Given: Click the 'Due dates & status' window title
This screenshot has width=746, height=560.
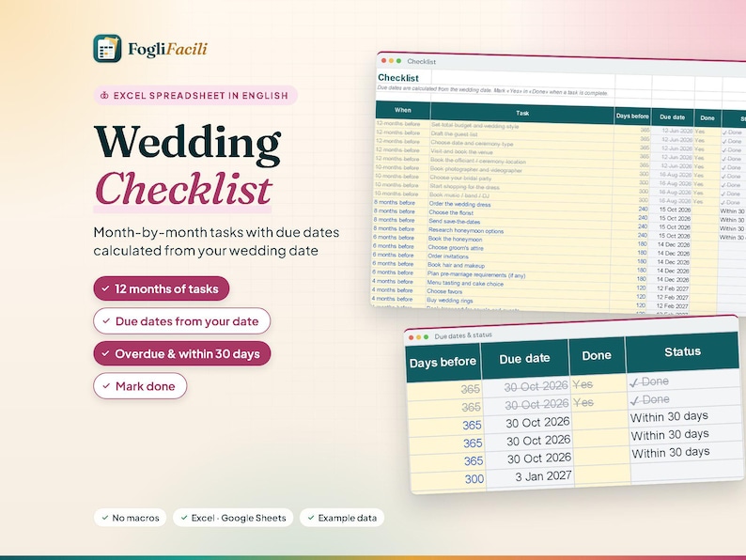Looking at the screenshot, I should coord(463,335).
